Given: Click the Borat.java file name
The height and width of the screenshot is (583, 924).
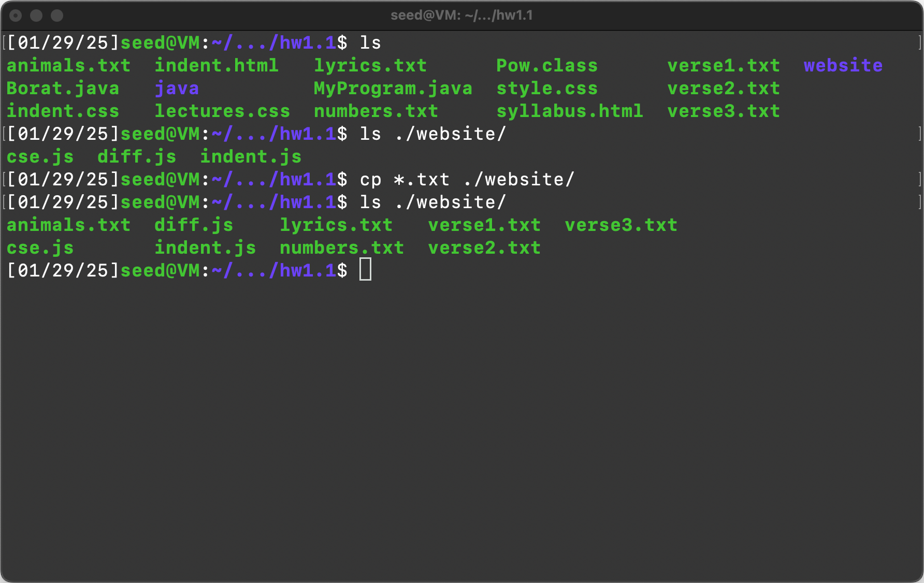Looking at the screenshot, I should click(x=63, y=89).
